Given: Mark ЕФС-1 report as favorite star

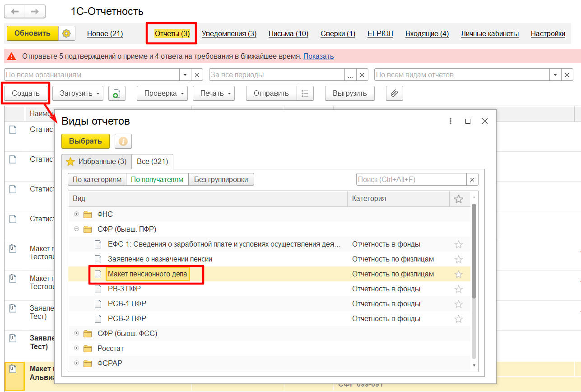Looking at the screenshot, I should [x=459, y=244].
